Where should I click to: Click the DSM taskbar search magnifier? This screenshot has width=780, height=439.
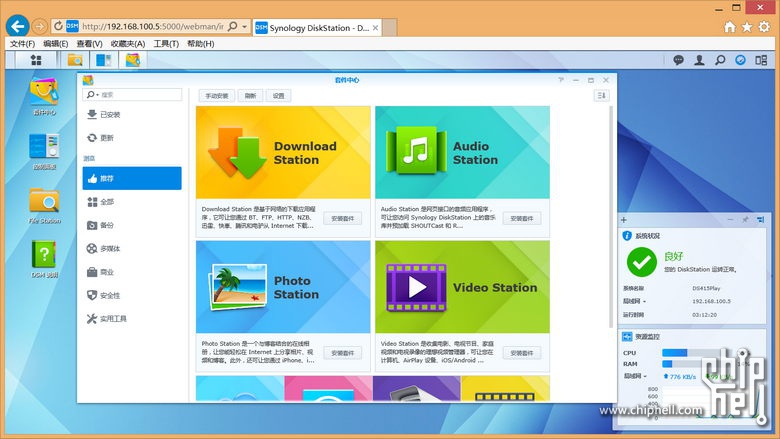[720, 60]
